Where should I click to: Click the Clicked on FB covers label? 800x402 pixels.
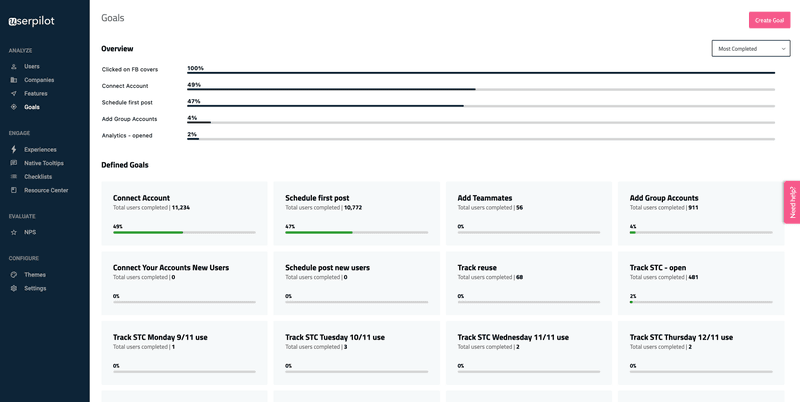[x=130, y=69]
